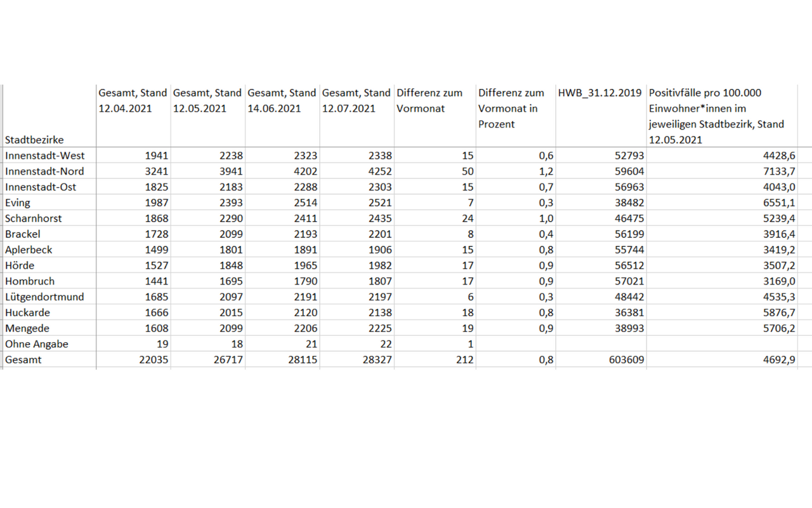Click the Lütgendortmund row label
The image size is (812, 508).
44,297
